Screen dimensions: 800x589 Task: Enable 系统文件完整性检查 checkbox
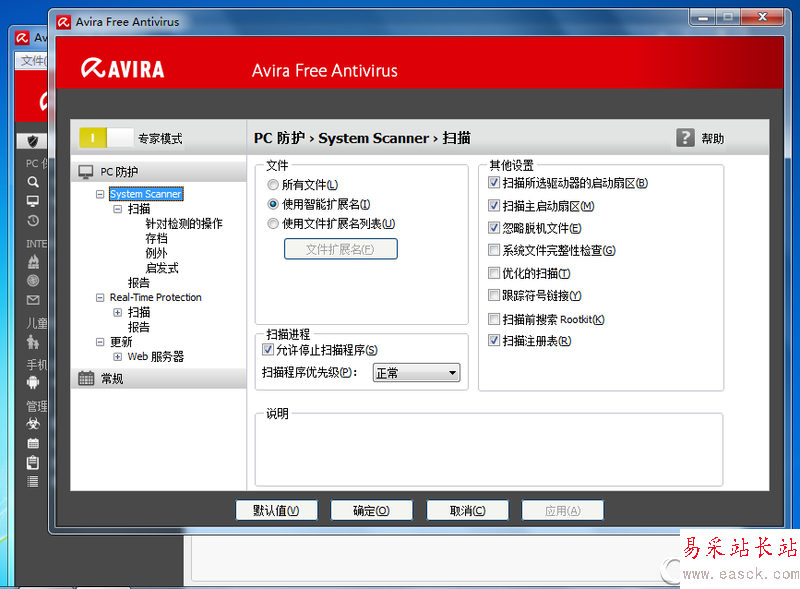tap(493, 250)
